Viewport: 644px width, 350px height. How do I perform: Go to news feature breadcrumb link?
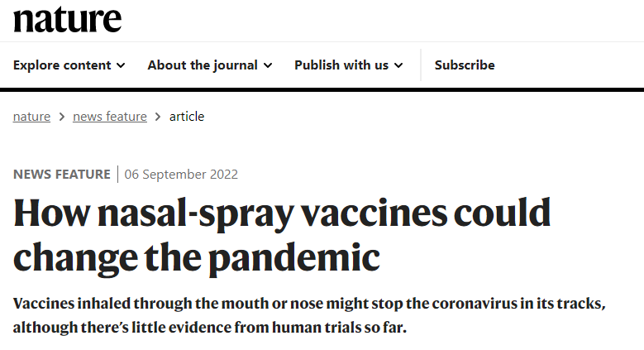tap(110, 117)
